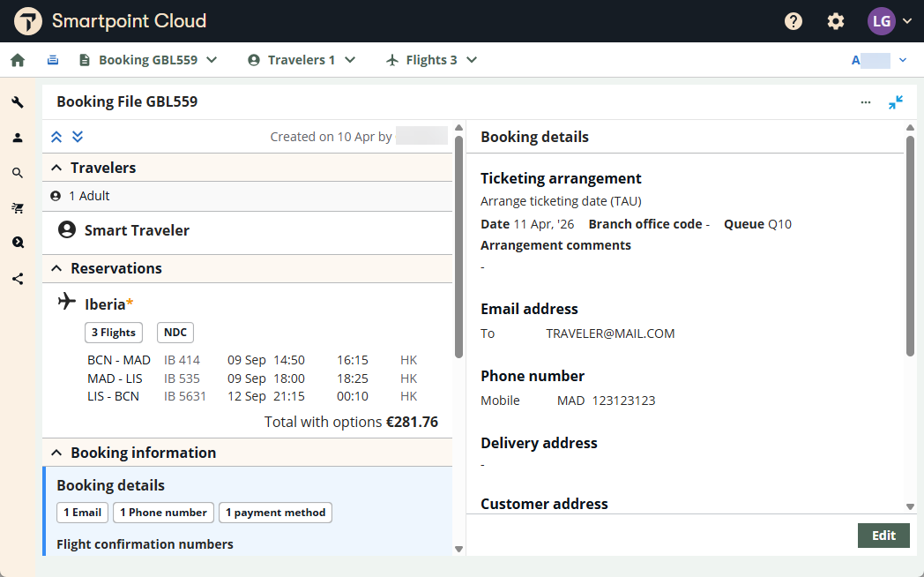This screenshot has height=577, width=924.
Task: Click the Edit button
Action: tap(883, 536)
